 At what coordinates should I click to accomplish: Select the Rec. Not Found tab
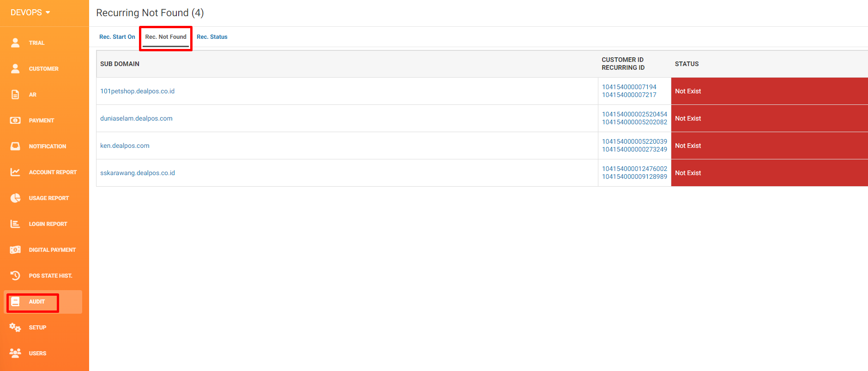(x=166, y=37)
